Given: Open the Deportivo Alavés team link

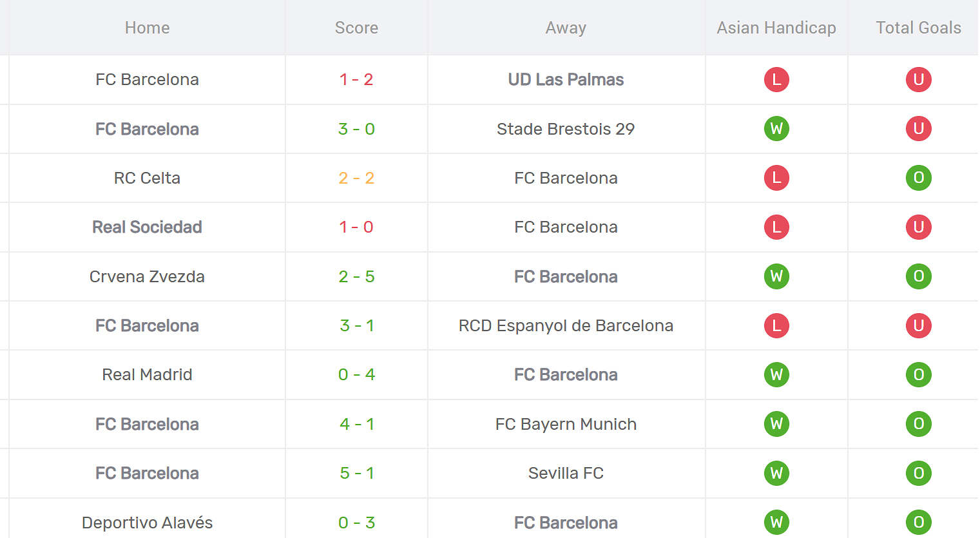Looking at the screenshot, I should 147,523.
